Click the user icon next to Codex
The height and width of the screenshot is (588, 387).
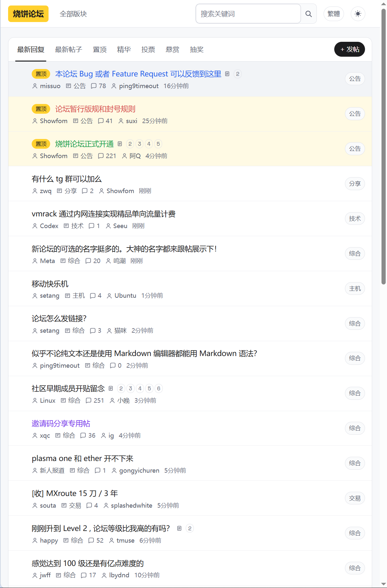click(x=35, y=226)
